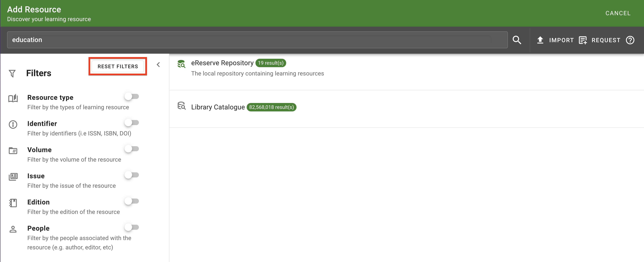644x262 pixels.
Task: Enable the Issue filter switch
Action: (x=131, y=175)
